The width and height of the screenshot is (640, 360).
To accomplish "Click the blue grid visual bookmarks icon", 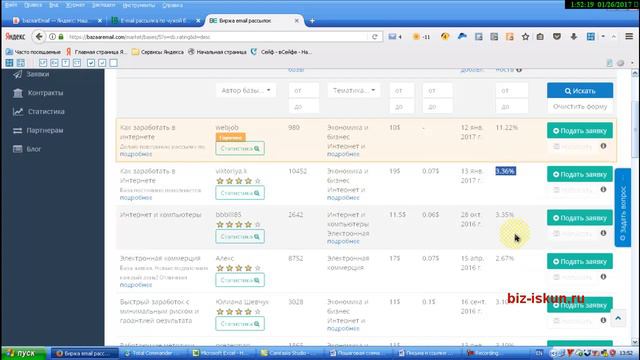I will click(591, 37).
